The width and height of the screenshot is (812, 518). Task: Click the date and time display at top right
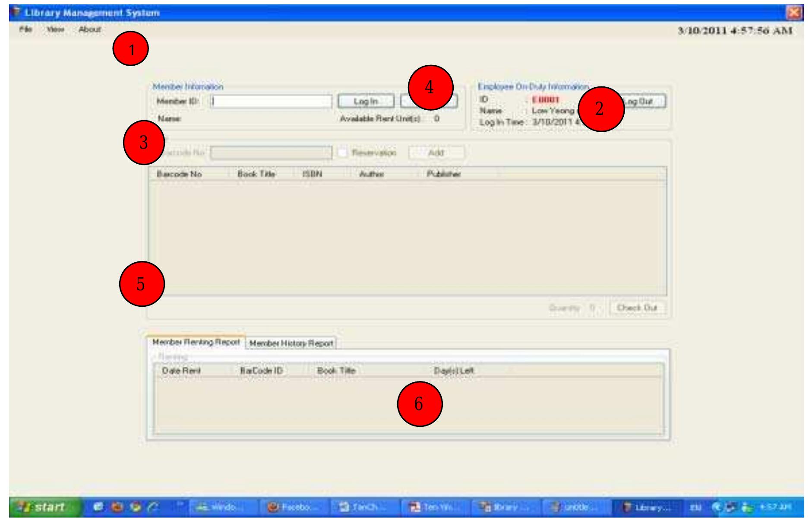(x=735, y=30)
